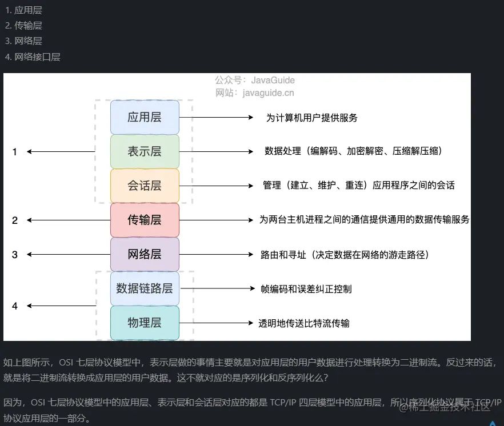Click the blue 应用层 box in diagram
The image size is (504, 426).
145,117
